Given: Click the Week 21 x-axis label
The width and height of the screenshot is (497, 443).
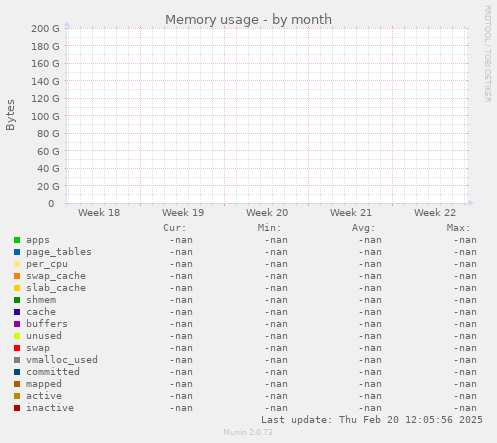Looking at the screenshot, I should [351, 213].
